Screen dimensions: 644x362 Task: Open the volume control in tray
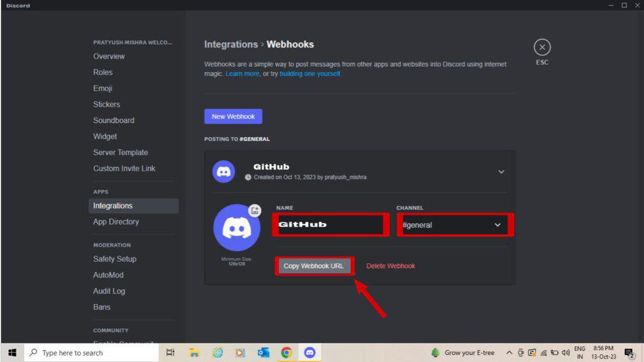[x=566, y=353]
